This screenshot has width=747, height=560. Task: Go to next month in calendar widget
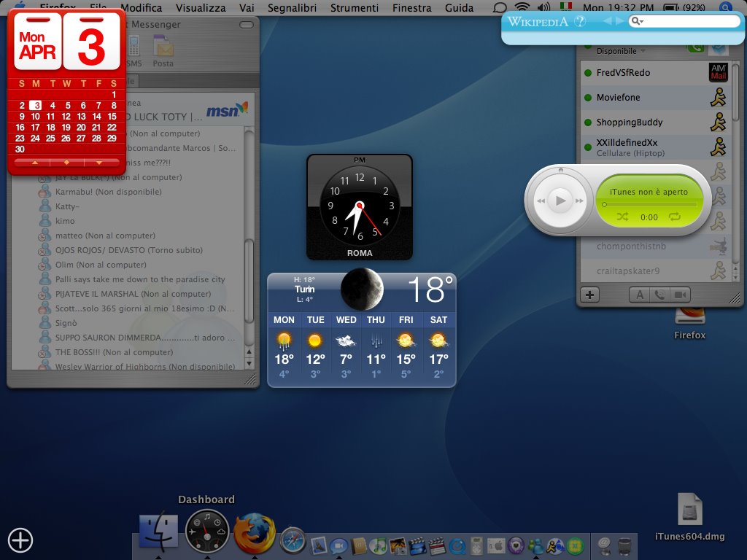pos(99,163)
